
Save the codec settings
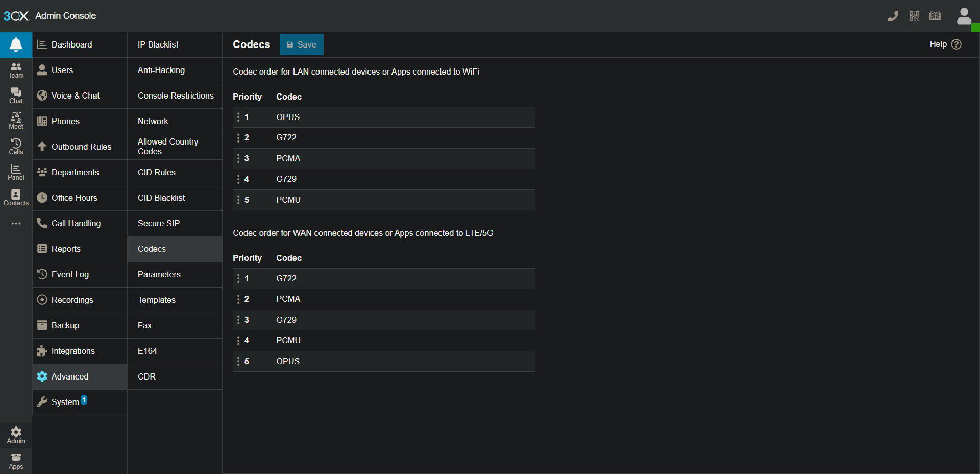tap(301, 44)
